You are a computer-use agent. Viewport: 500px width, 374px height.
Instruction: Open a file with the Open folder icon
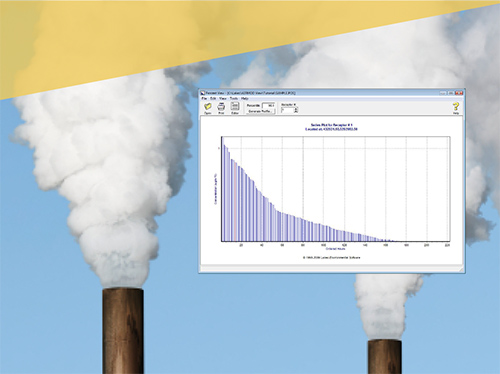pyautogui.click(x=208, y=107)
